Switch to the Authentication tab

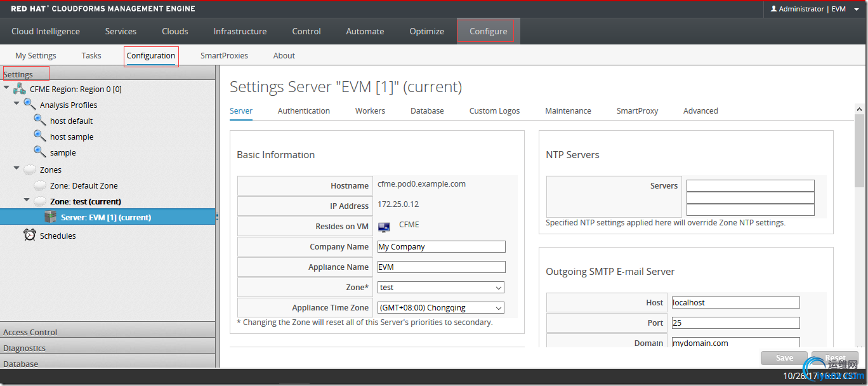coord(303,110)
